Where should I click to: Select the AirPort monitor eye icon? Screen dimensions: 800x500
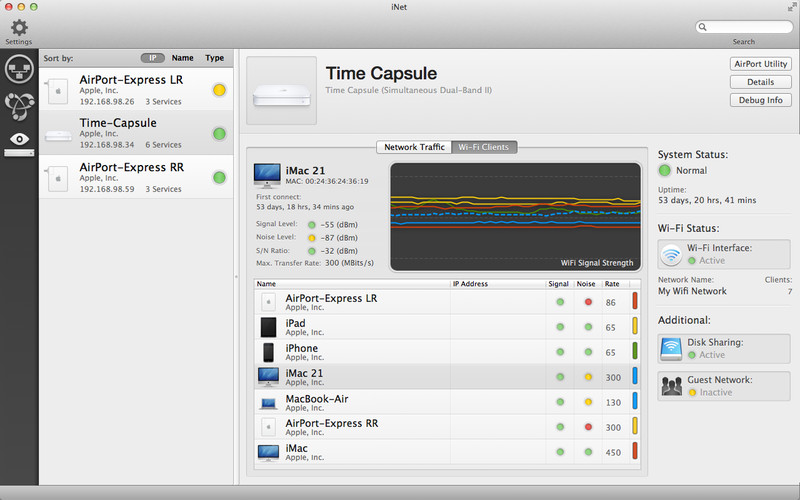pyautogui.click(x=19, y=144)
